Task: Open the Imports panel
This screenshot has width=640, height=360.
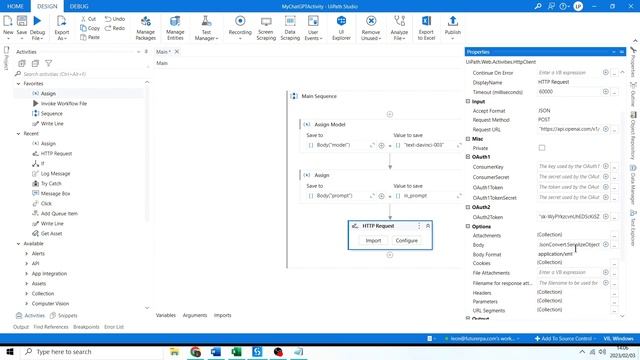Action: (222, 315)
